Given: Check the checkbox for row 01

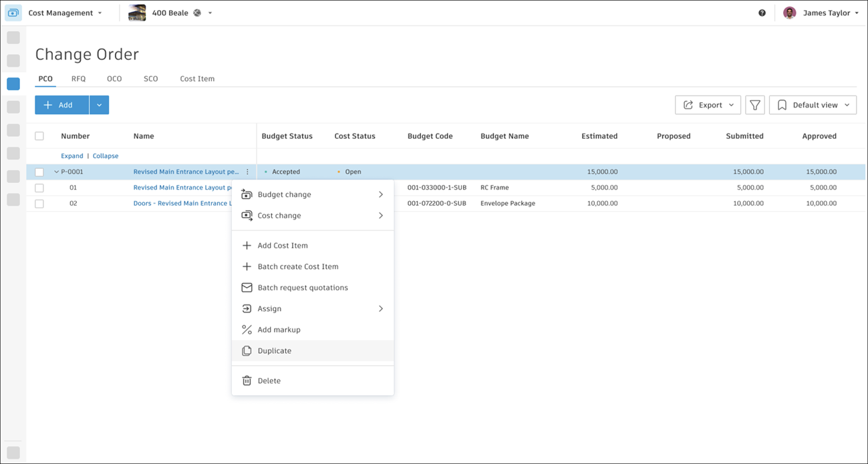Looking at the screenshot, I should 39,188.
